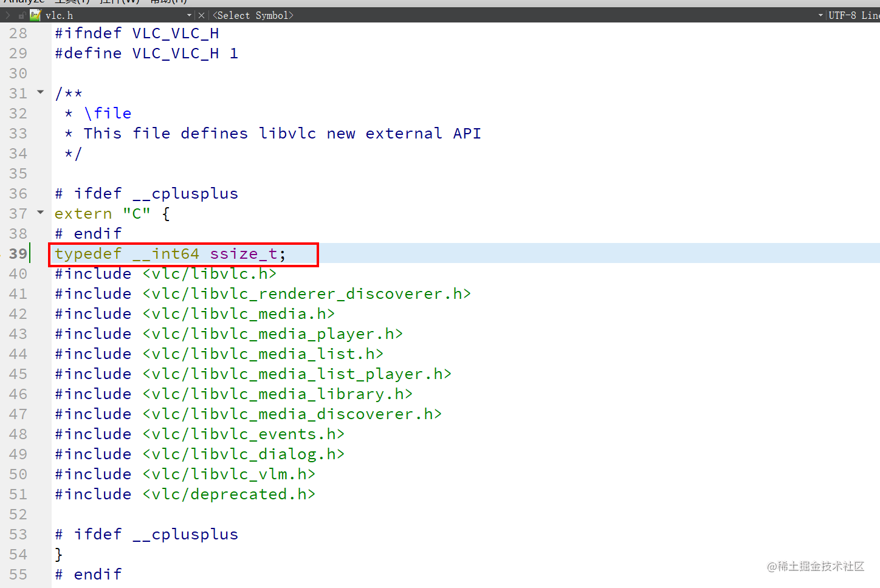
Task: Click the padlock icon beside the vlc.h tab
Action: (23, 15)
